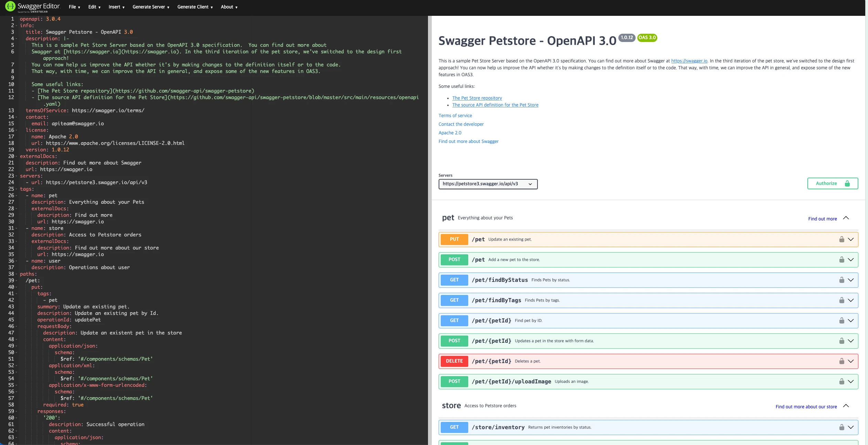Click lock icon on POST /pet/{petId}/uploadImage row
The image size is (868, 445).
tap(841, 382)
